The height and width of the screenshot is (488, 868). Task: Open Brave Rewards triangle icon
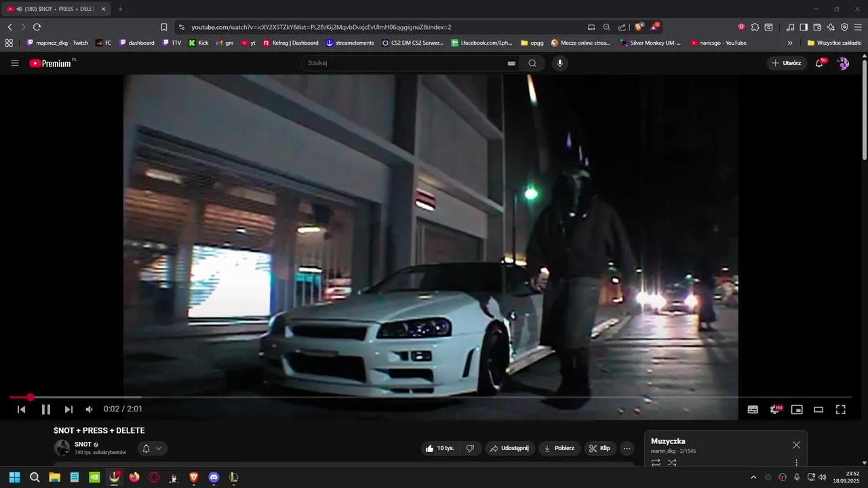654,27
